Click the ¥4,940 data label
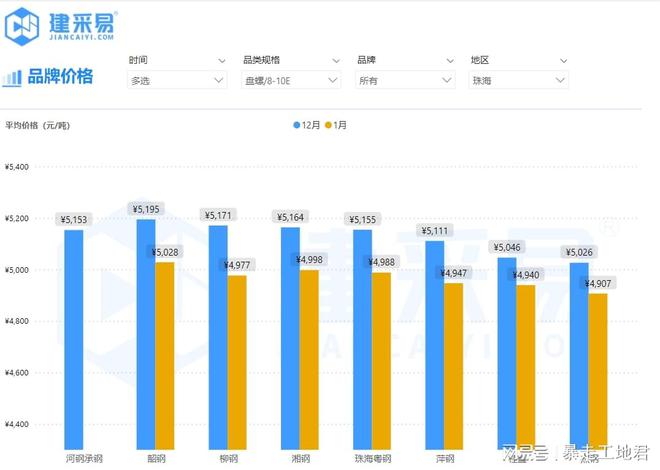This screenshot has width=660, height=470. [x=526, y=275]
